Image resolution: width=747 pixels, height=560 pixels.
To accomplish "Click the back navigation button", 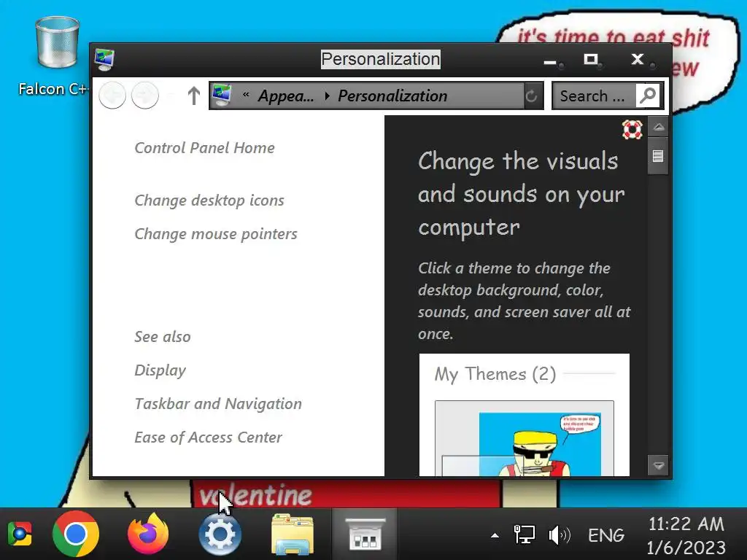I will click(112, 96).
